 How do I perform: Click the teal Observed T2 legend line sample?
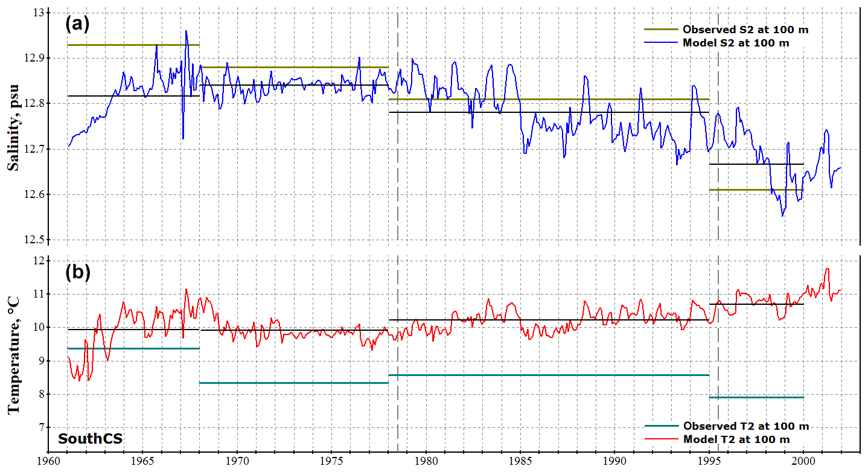[662, 426]
